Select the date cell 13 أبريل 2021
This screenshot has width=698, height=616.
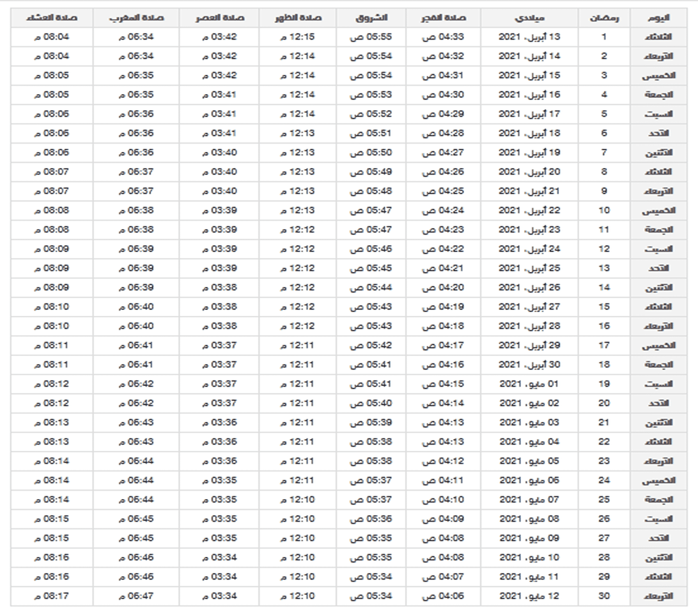529,37
